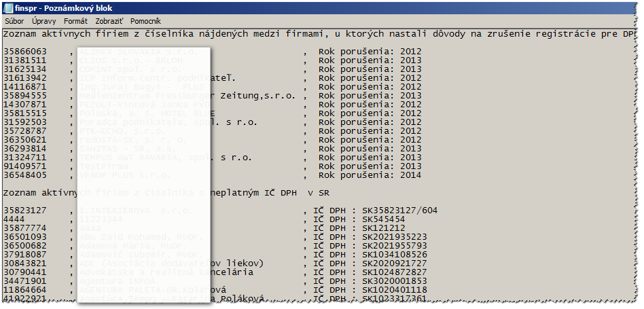Screen dimensions: 644x309
Task: Click the number 35728787
Action: [x=25, y=131]
